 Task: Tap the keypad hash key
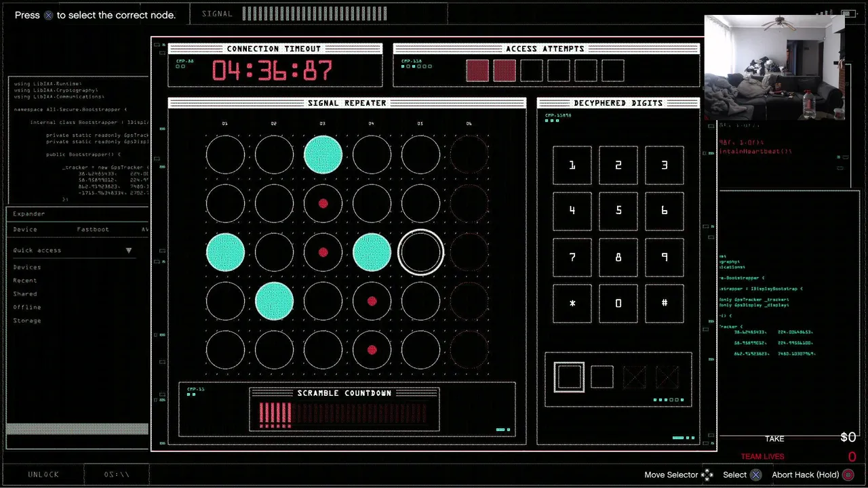coord(664,303)
